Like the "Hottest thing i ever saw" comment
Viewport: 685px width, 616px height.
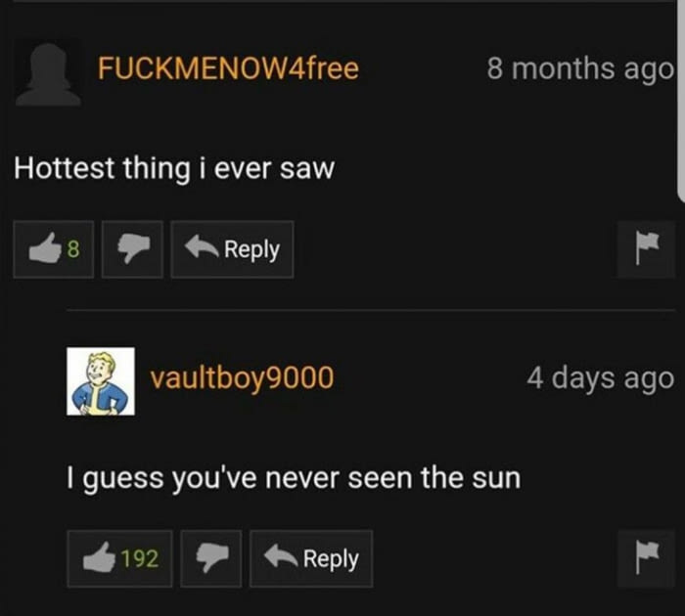(53, 249)
